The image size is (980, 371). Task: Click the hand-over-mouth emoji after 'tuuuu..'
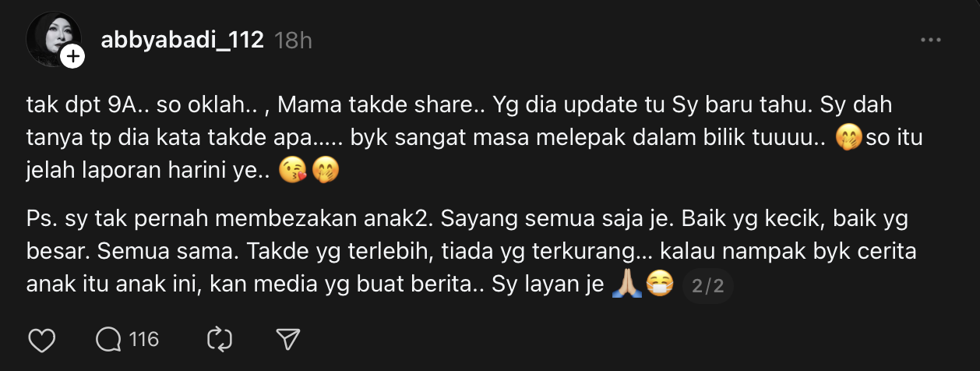(847, 139)
